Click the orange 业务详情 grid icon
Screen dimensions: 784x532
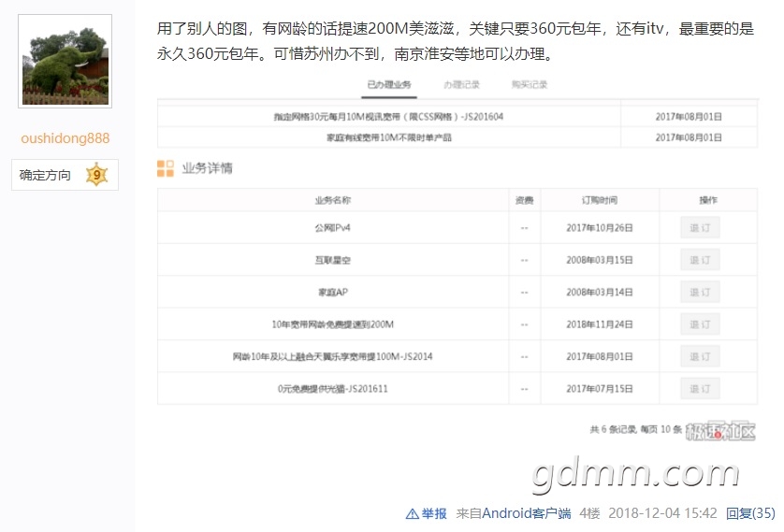coord(166,168)
